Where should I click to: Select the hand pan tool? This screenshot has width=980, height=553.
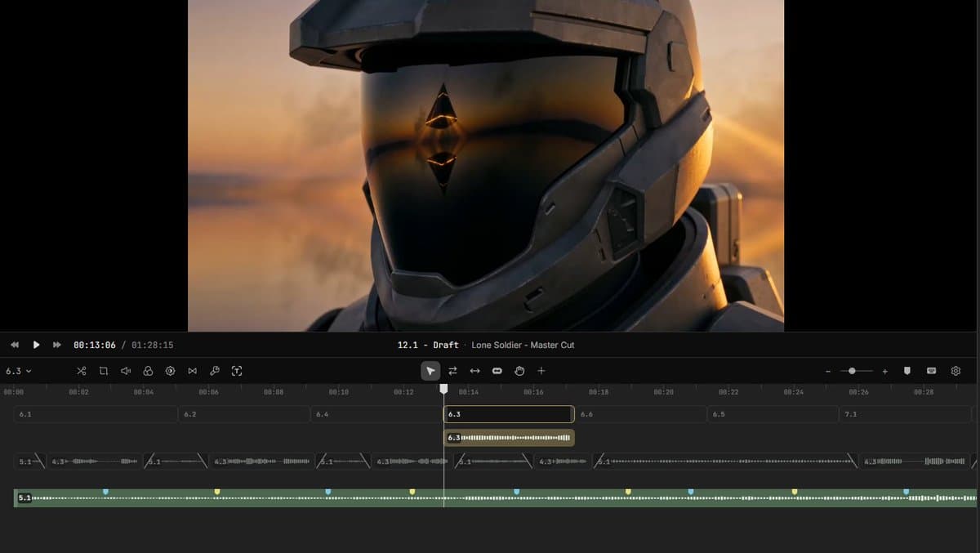519,371
